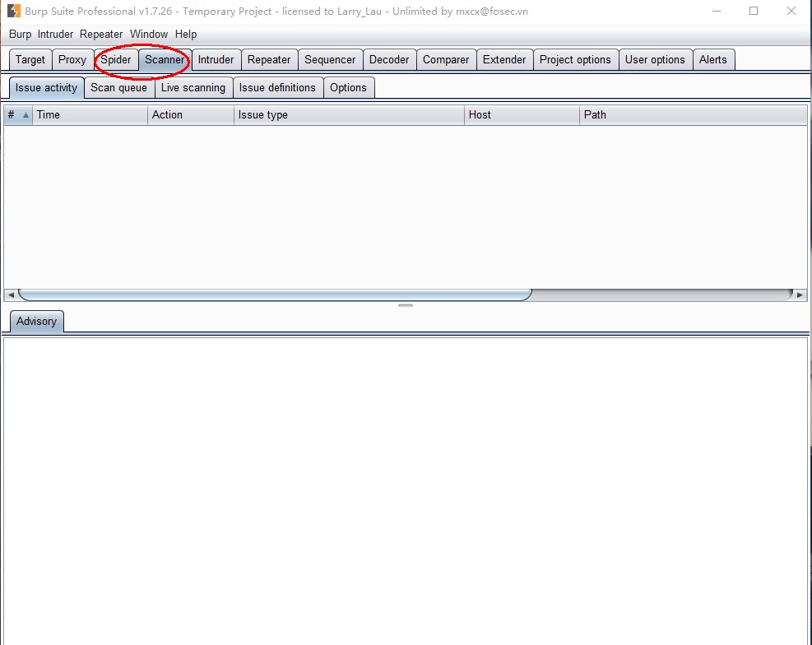The height and width of the screenshot is (645, 812).
Task: Open the Burp menu
Action: 20,35
